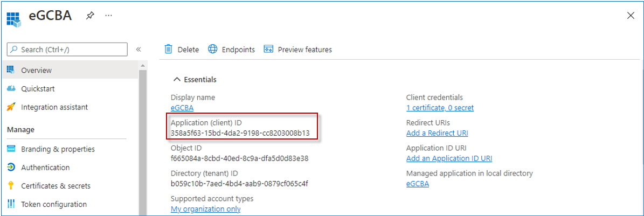
Task: Click the Overview grid icon
Action: pyautogui.click(x=11, y=69)
